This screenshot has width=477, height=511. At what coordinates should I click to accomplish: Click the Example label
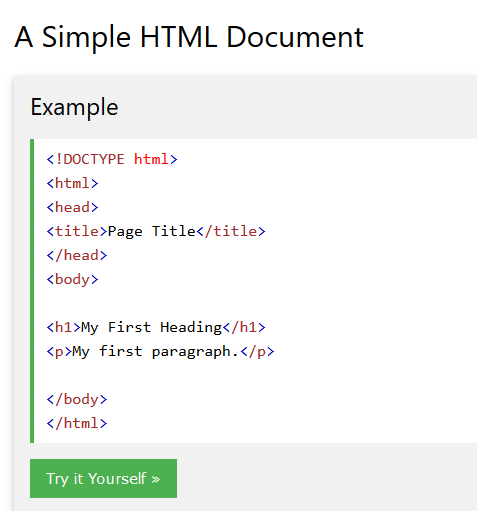click(x=74, y=107)
